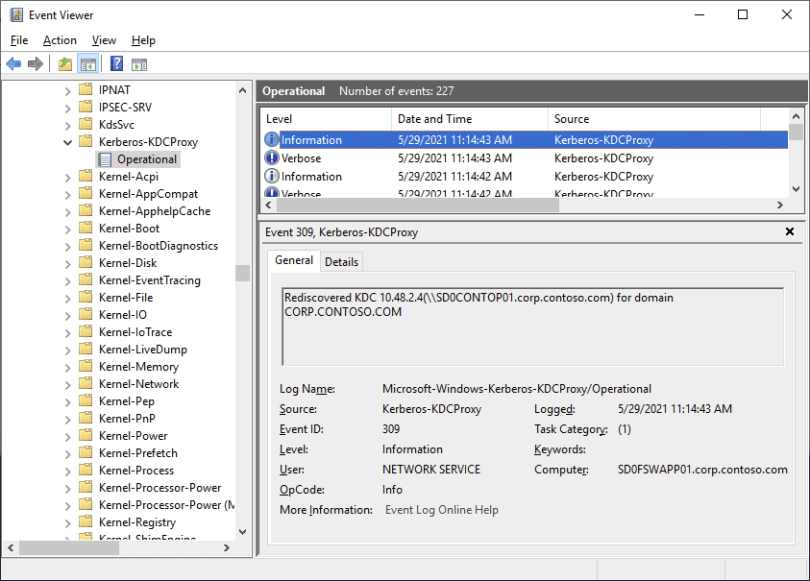The image size is (810, 581).
Task: Click the Forward navigation arrow
Action: tap(37, 63)
